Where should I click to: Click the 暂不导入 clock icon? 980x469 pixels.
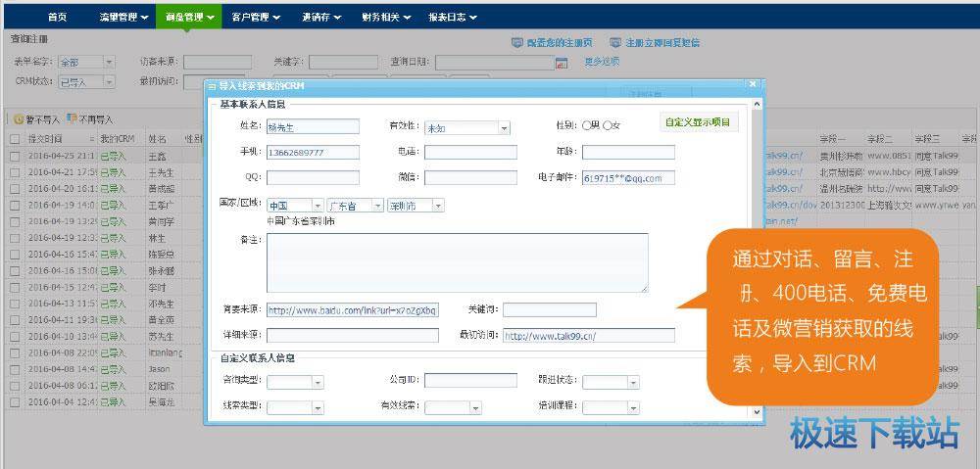19,118
